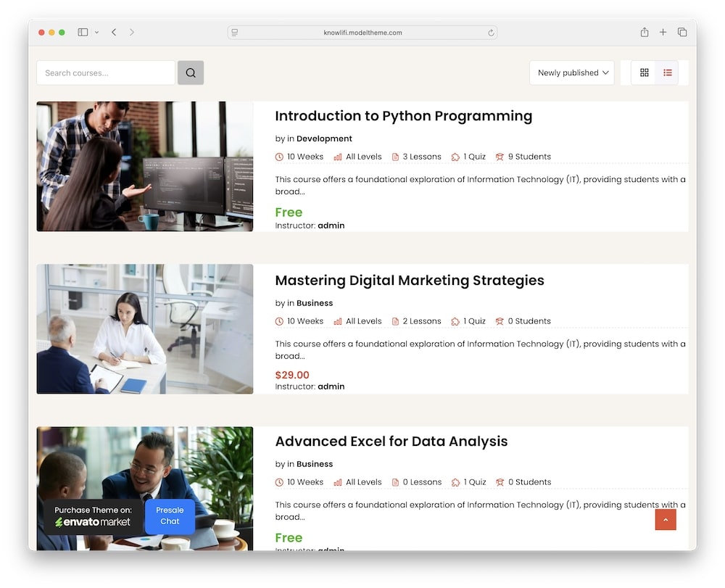This screenshot has height=588, width=725.
Task: Focus the Search courses field
Action: click(x=106, y=73)
